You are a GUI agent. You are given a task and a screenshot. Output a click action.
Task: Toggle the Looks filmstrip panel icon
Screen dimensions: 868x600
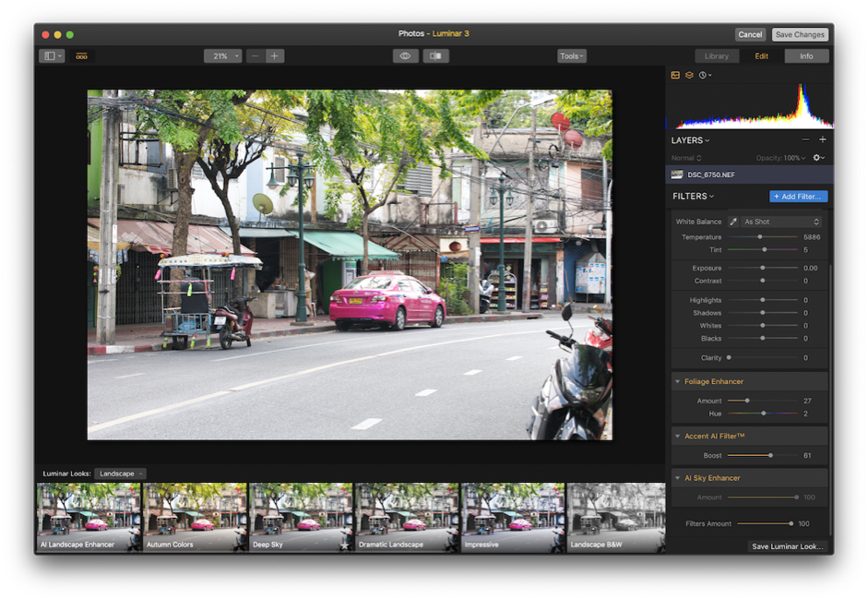click(x=81, y=56)
